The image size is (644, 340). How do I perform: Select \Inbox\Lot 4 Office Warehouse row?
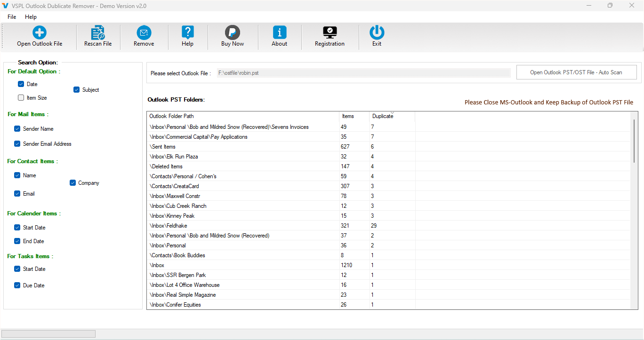click(389, 285)
